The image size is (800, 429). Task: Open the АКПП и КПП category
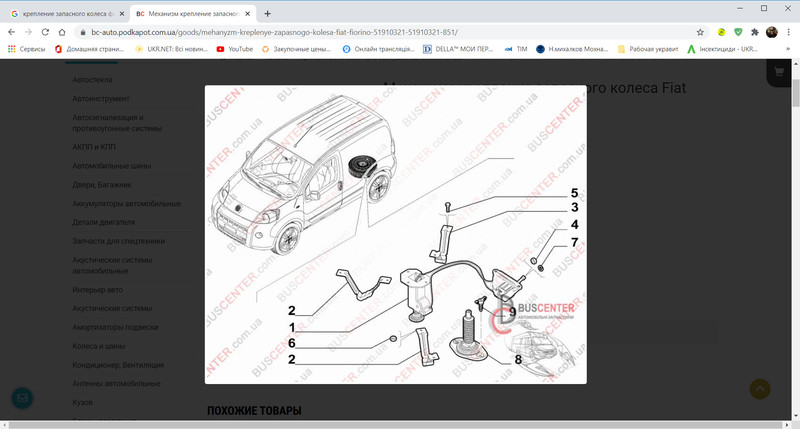click(x=94, y=147)
